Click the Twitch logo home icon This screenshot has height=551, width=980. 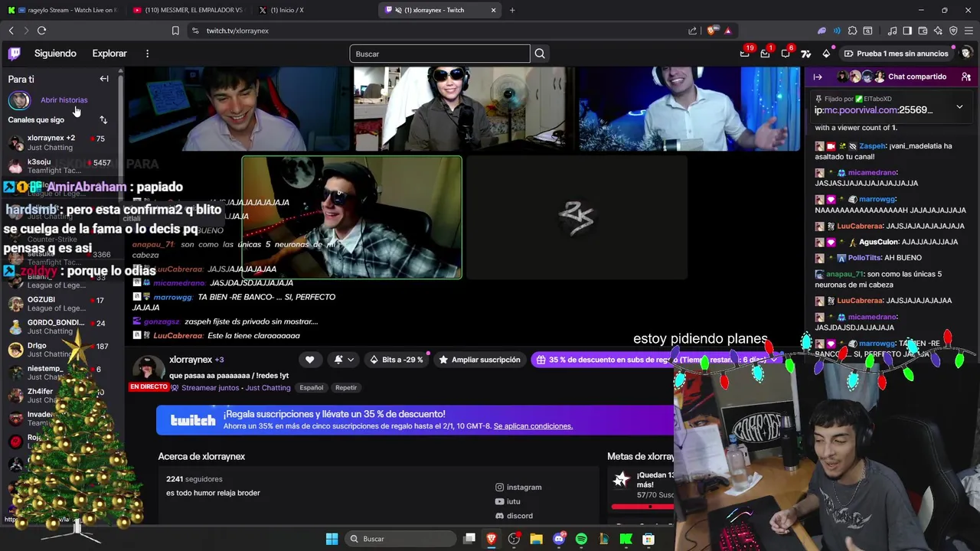point(15,54)
